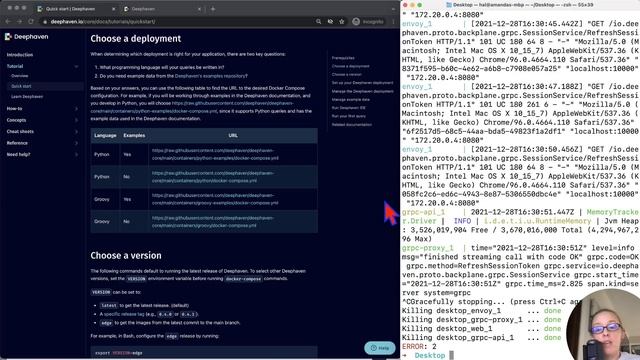Open Groovy without examples URL in table

click(x=213, y=222)
